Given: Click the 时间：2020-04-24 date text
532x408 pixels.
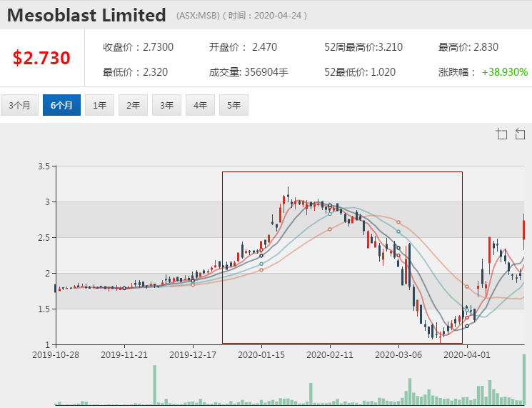Looking at the screenshot, I should click(x=265, y=16).
